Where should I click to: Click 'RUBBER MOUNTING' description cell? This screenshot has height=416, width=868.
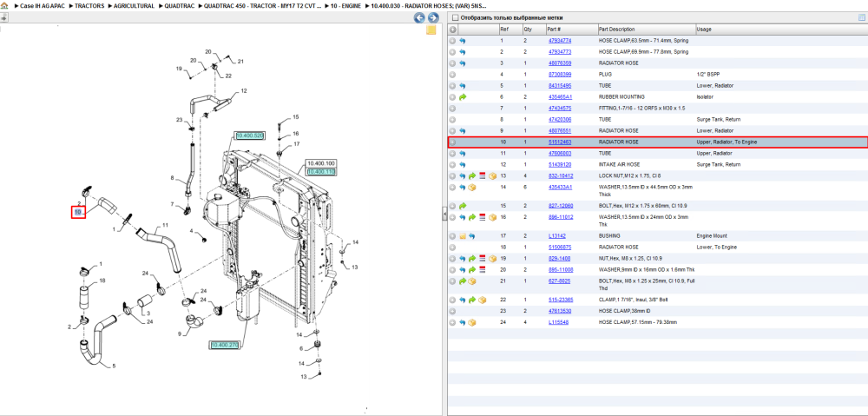621,97
